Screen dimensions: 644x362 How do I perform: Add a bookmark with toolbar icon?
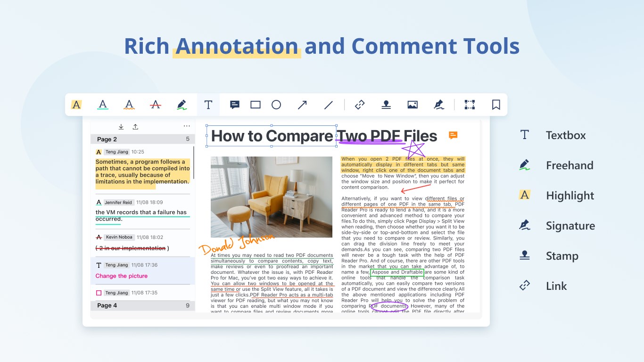[x=496, y=105]
